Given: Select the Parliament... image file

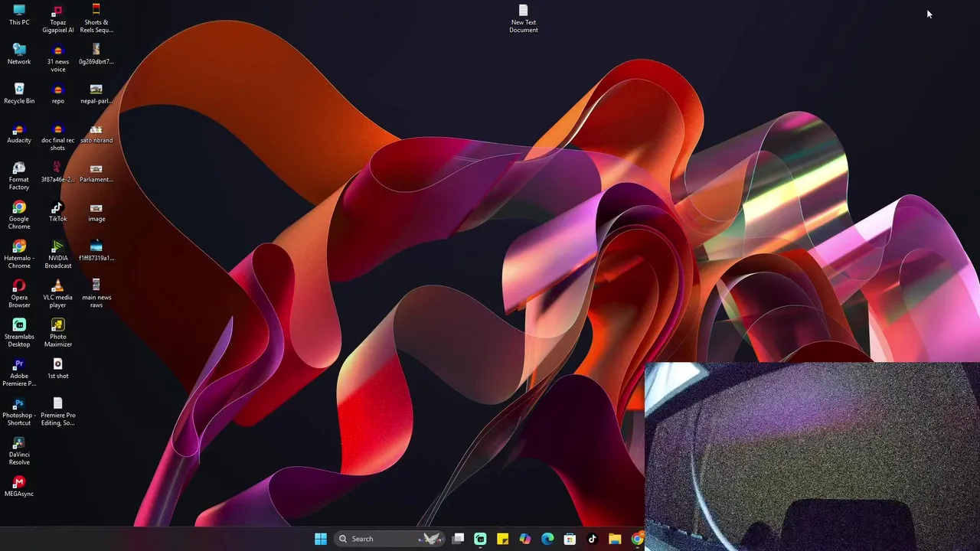Looking at the screenshot, I should click(96, 172).
